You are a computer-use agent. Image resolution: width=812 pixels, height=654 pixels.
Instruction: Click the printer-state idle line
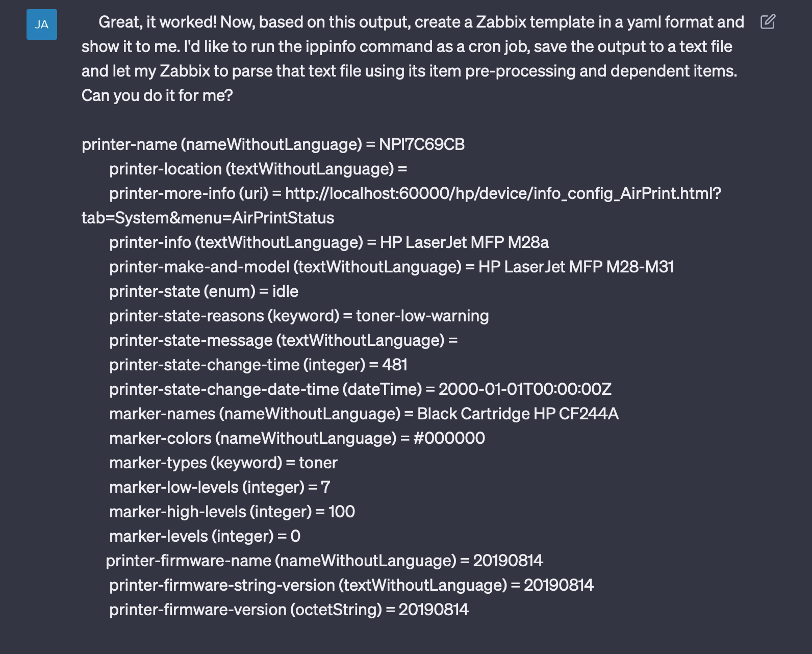tap(204, 291)
